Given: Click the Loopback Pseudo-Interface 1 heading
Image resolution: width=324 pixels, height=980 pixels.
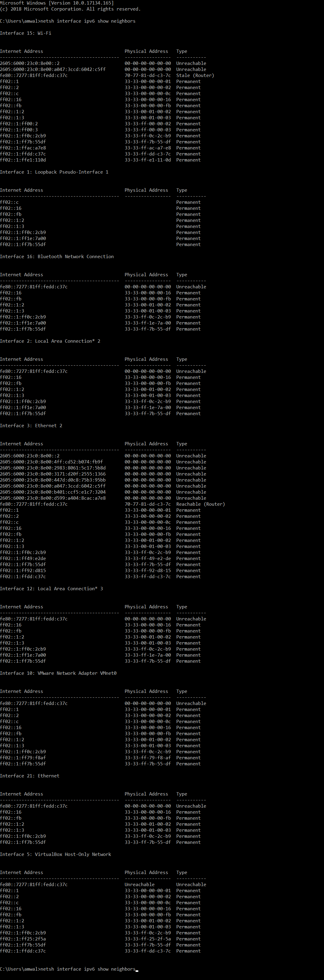Looking at the screenshot, I should pyautogui.click(x=54, y=172).
